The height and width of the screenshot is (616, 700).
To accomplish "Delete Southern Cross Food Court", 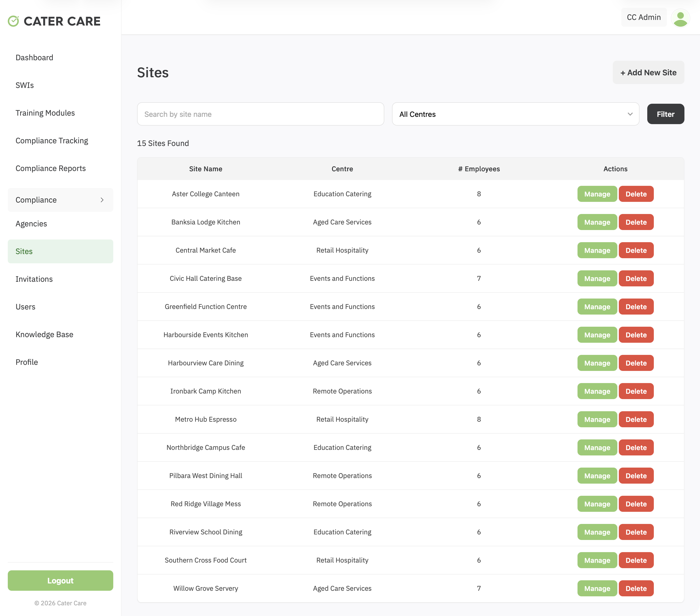I will coord(636,560).
